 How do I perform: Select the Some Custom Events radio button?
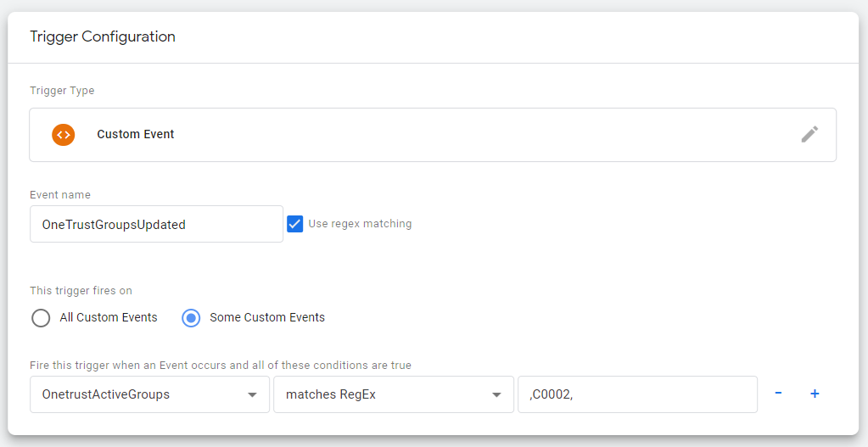(192, 318)
